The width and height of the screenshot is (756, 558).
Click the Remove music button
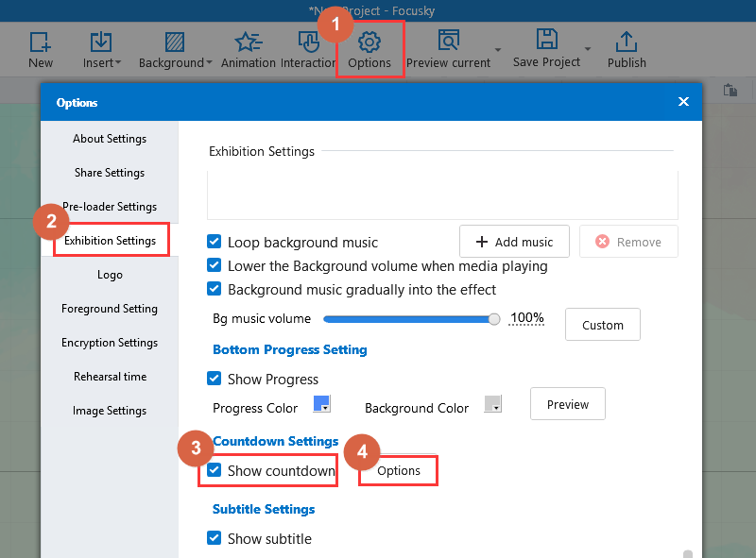[x=628, y=242]
